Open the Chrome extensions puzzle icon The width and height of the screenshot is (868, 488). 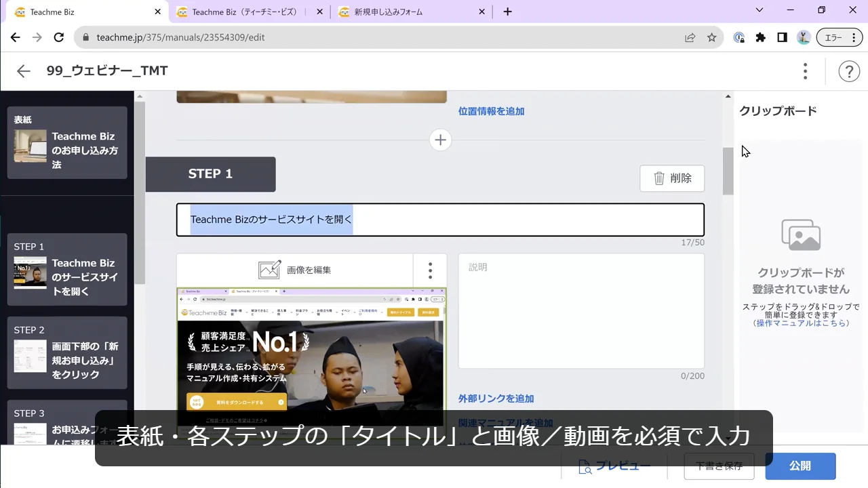760,37
